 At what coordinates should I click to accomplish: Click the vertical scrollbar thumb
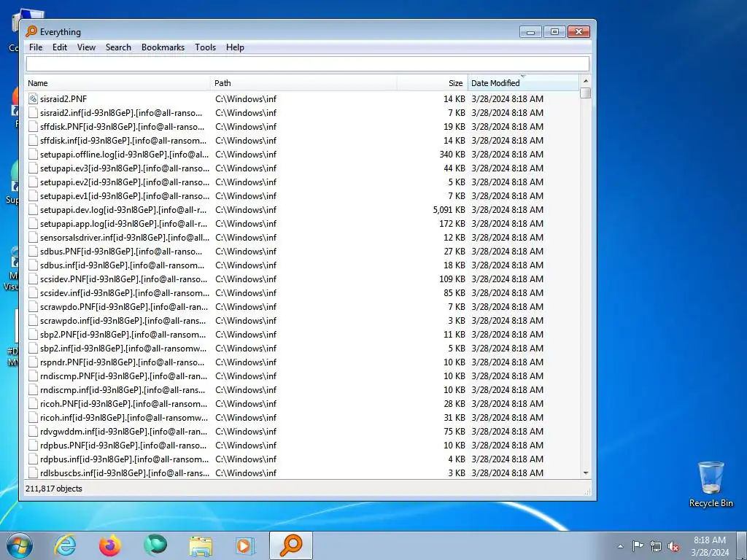click(586, 93)
